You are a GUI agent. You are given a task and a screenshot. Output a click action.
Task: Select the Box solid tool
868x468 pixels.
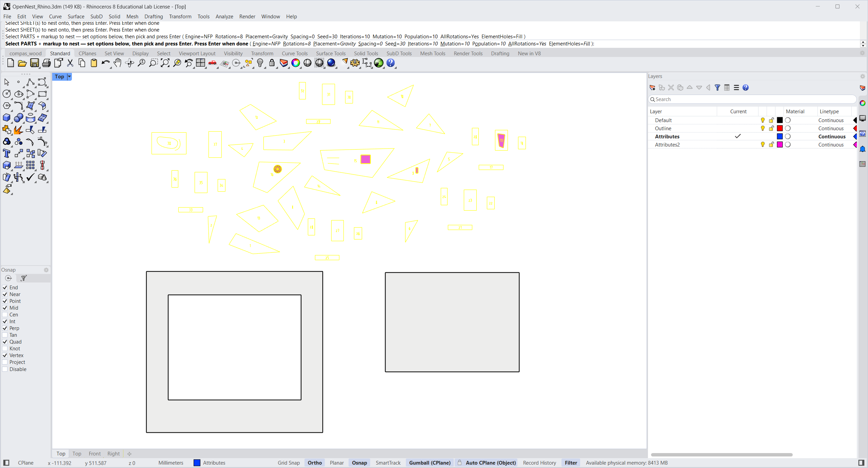(x=6, y=118)
